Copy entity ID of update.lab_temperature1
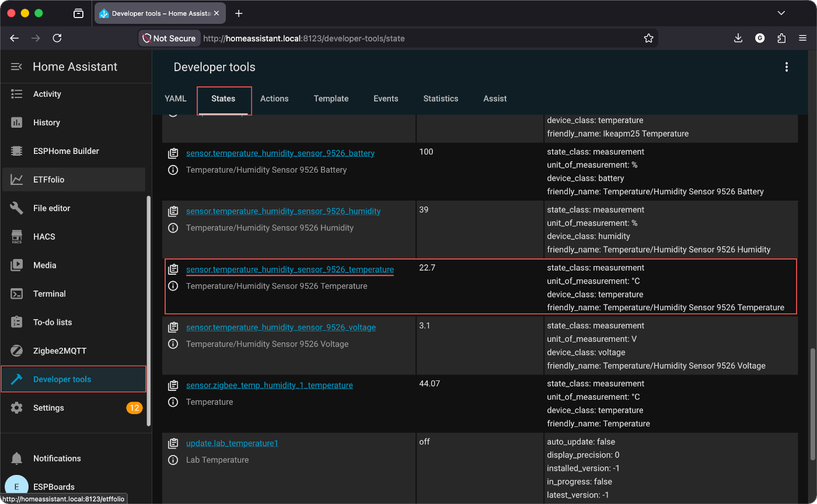 pyautogui.click(x=173, y=443)
